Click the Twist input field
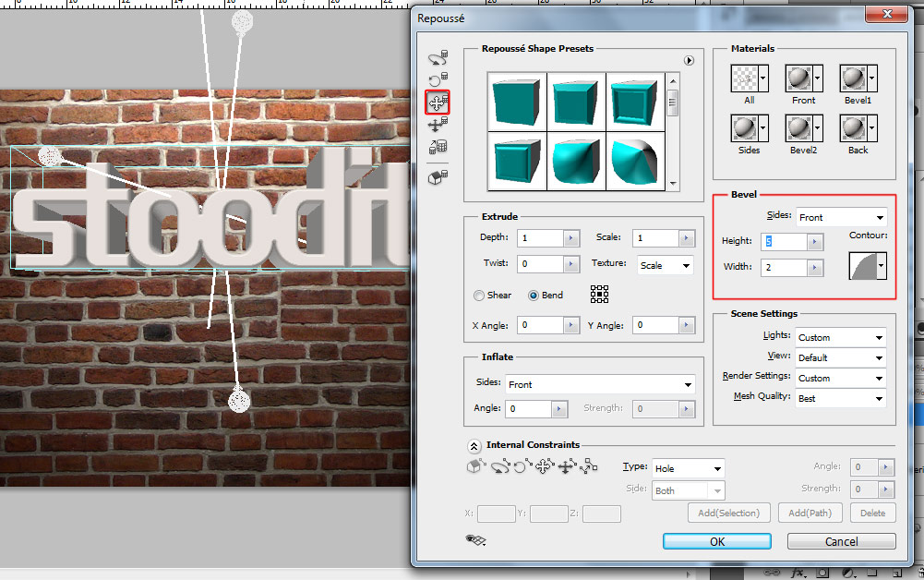 tap(540, 263)
